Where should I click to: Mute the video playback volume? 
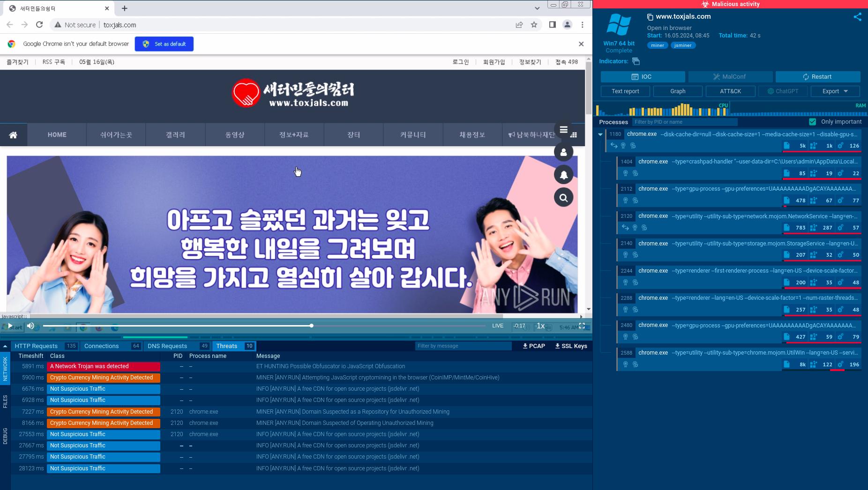30,326
